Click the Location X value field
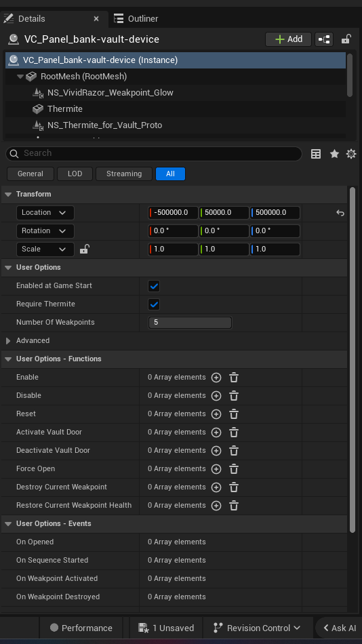This screenshot has width=362, height=644. (173, 213)
